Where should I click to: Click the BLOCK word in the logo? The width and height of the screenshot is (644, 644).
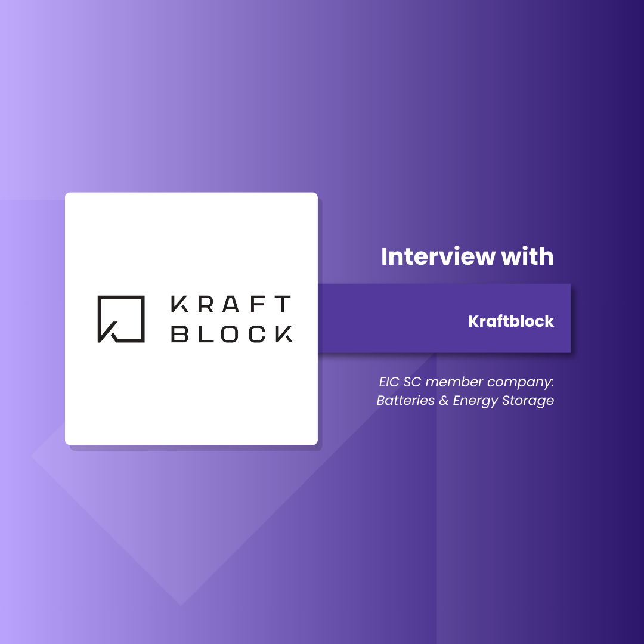[231, 334]
